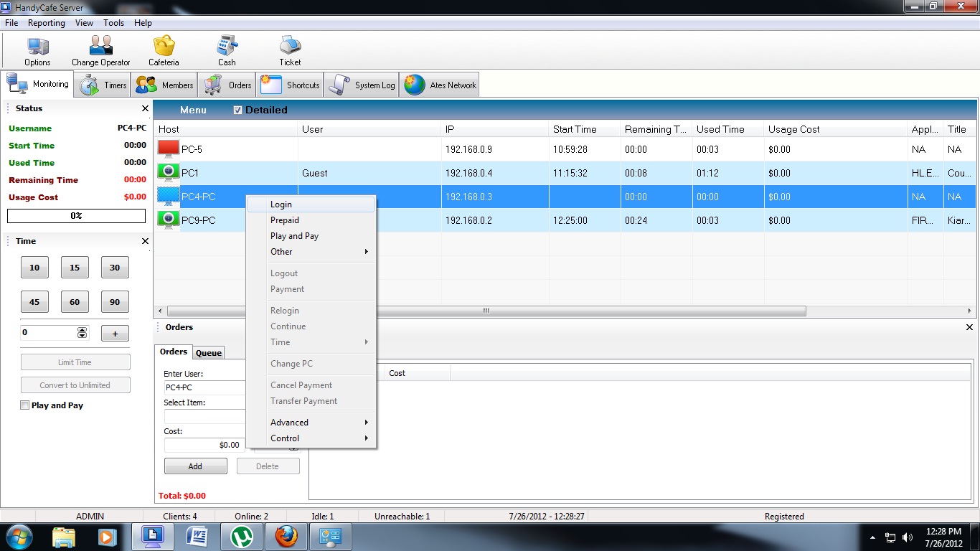Open the Tools menu

pyautogui.click(x=113, y=23)
